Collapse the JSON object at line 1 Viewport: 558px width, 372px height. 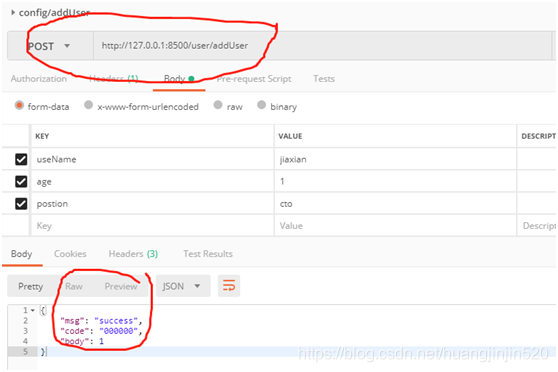33,310
